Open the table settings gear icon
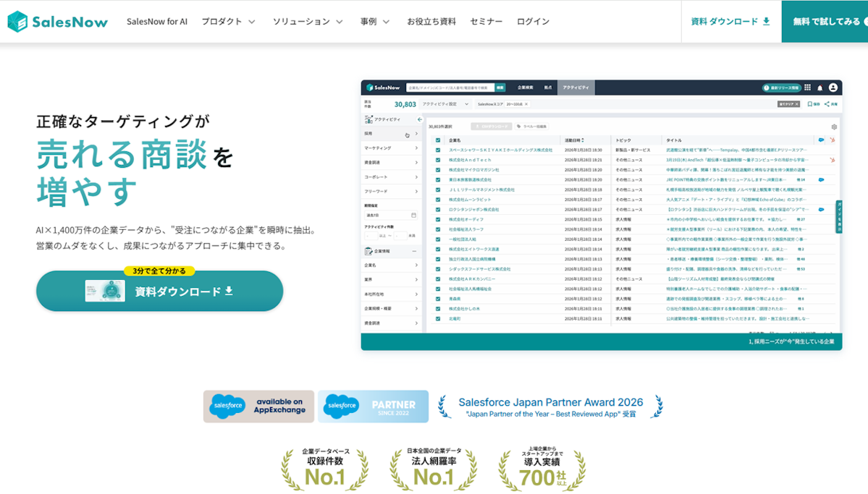The image size is (868, 494). [x=834, y=127]
